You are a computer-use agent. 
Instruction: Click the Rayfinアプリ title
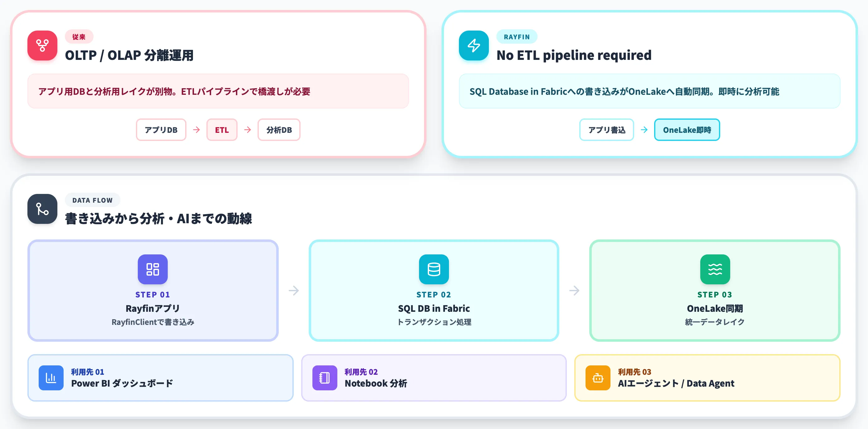pos(153,308)
